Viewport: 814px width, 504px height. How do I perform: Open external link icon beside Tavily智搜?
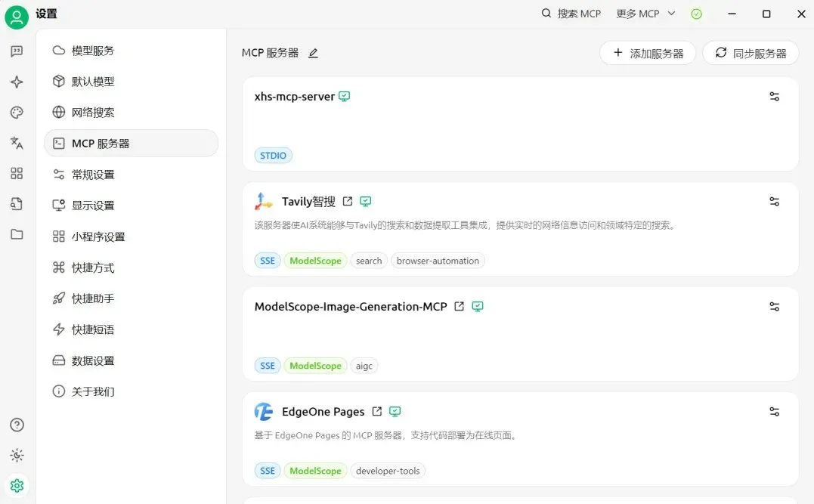click(348, 202)
